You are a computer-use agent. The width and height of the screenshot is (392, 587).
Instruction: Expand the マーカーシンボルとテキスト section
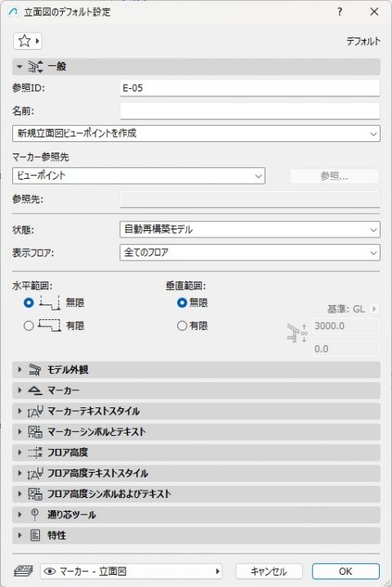pos(20,432)
